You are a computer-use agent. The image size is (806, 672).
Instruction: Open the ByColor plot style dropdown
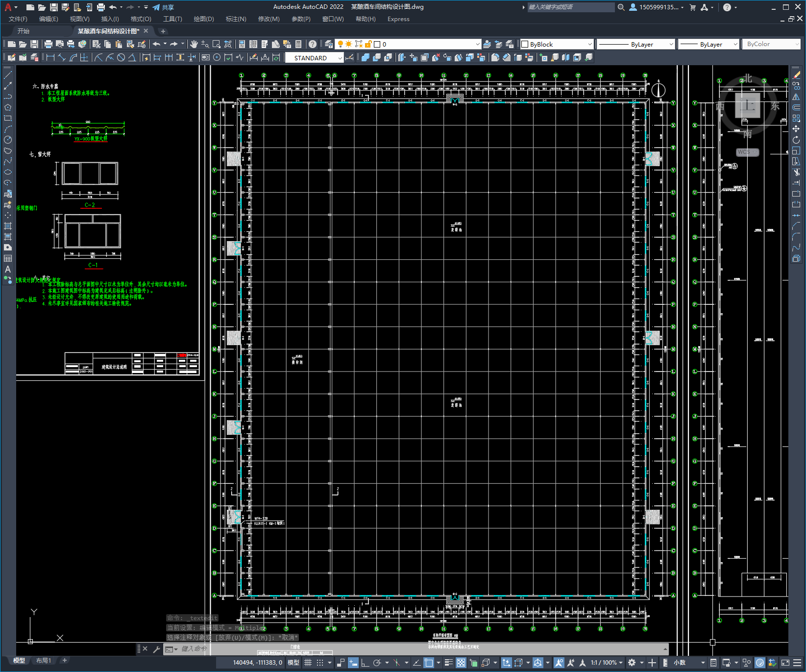[771, 44]
